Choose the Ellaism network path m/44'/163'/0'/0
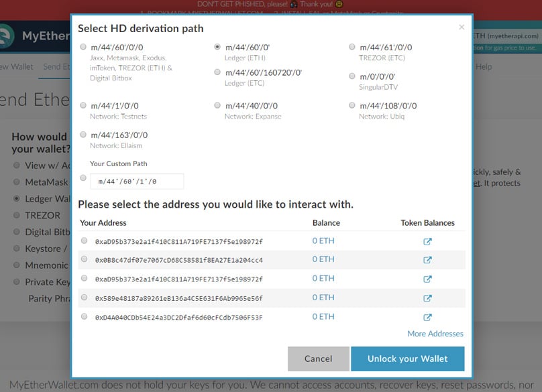The height and width of the screenshot is (392, 542). (x=83, y=134)
